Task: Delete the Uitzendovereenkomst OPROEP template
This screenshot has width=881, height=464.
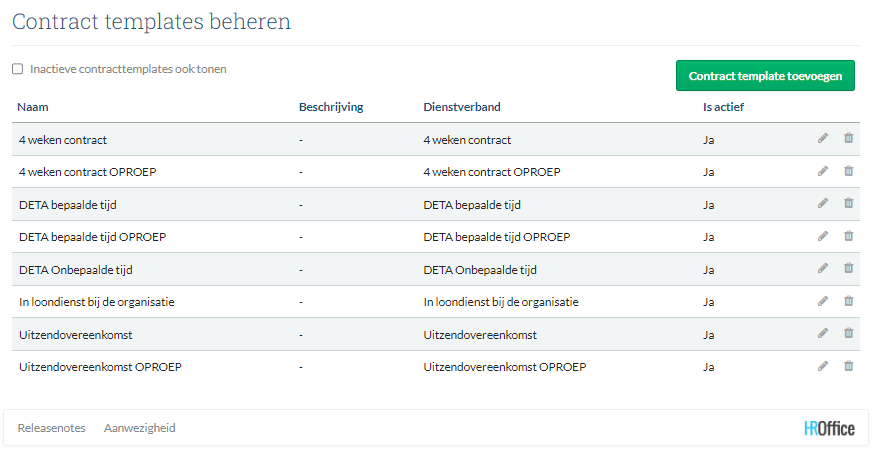Action: pos(848,366)
